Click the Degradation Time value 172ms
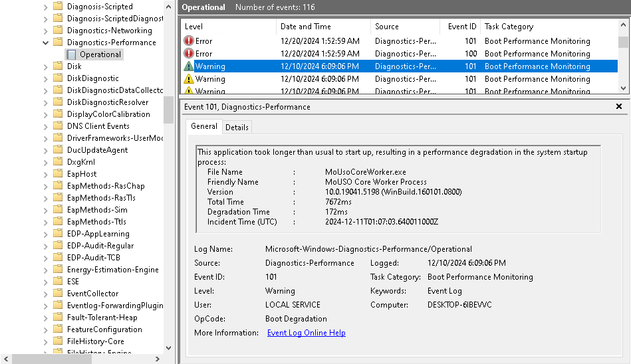Viewport: 631px width, 364px height. tap(336, 212)
